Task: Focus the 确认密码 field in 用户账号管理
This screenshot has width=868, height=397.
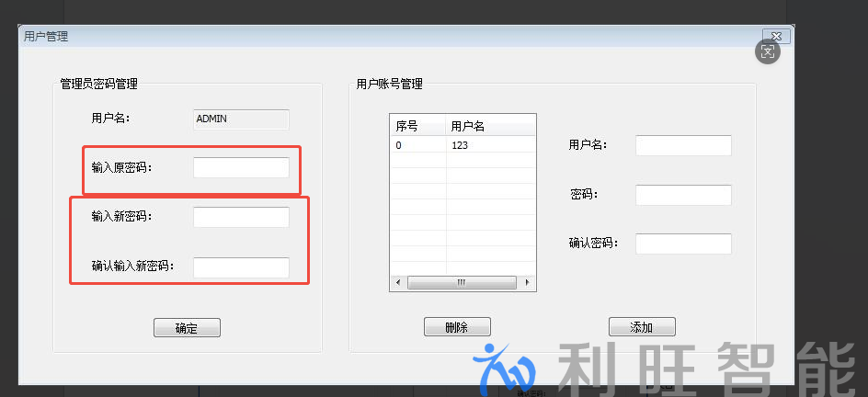Action: point(683,244)
